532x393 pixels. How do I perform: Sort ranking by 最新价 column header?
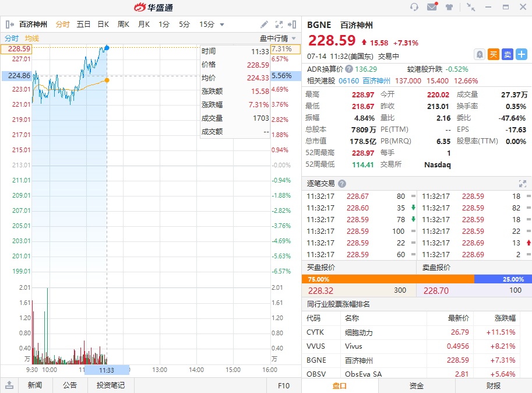(x=459, y=318)
